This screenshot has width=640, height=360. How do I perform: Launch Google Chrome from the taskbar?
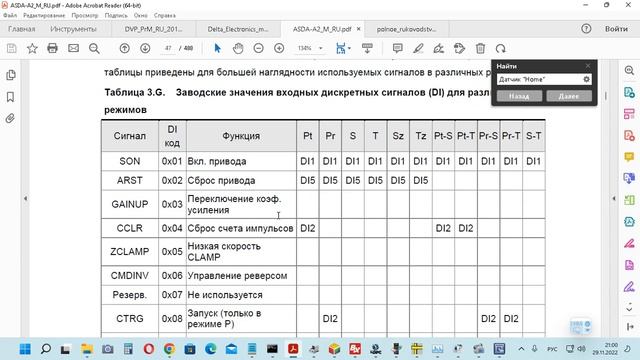169,349
